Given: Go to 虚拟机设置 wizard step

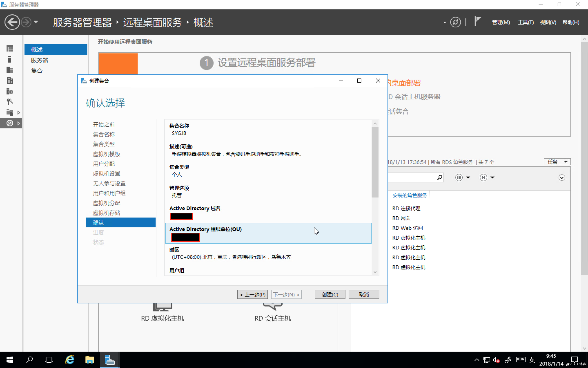Looking at the screenshot, I should click(106, 174).
